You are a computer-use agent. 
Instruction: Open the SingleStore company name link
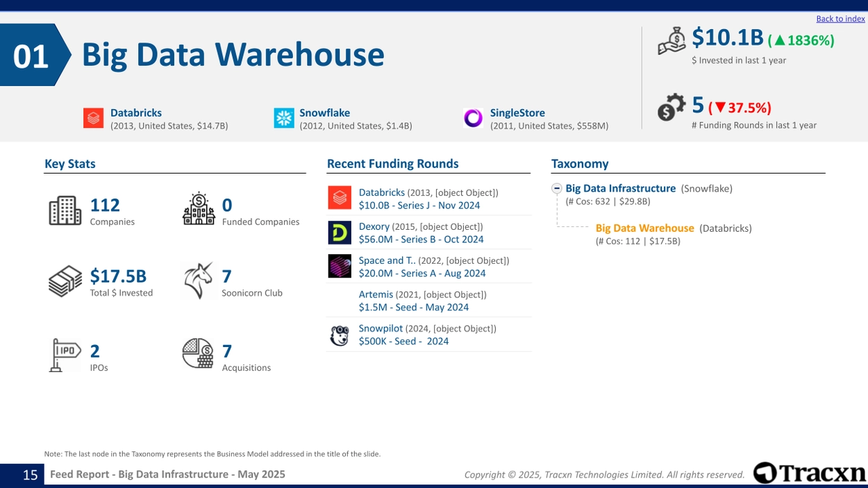point(517,112)
